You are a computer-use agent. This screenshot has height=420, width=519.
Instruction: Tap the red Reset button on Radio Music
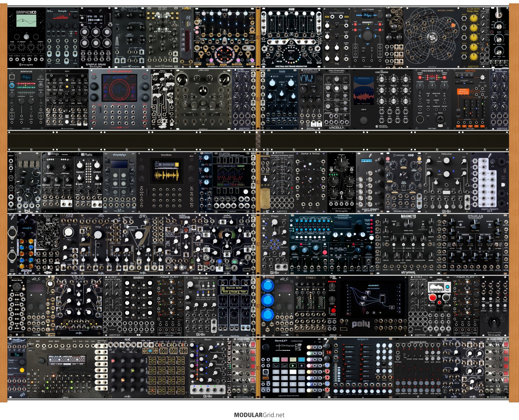click(x=333, y=310)
